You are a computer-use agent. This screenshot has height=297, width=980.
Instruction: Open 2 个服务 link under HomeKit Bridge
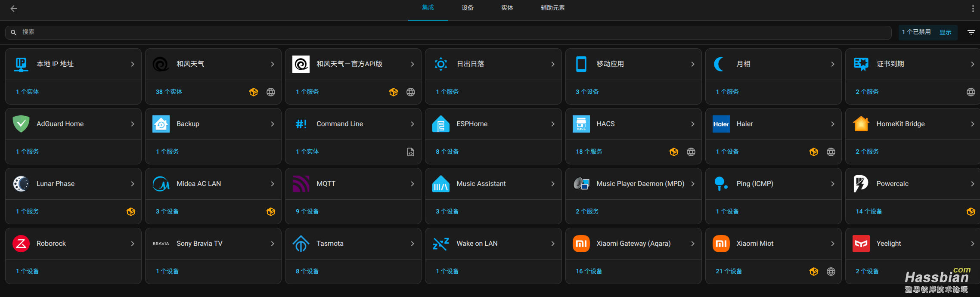[x=867, y=152]
